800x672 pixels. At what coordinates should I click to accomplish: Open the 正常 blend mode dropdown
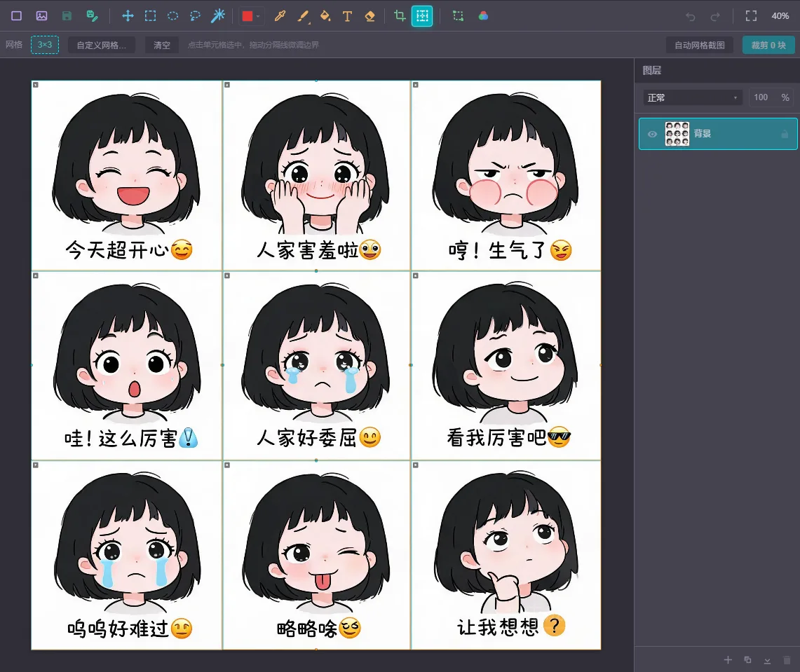pos(692,97)
